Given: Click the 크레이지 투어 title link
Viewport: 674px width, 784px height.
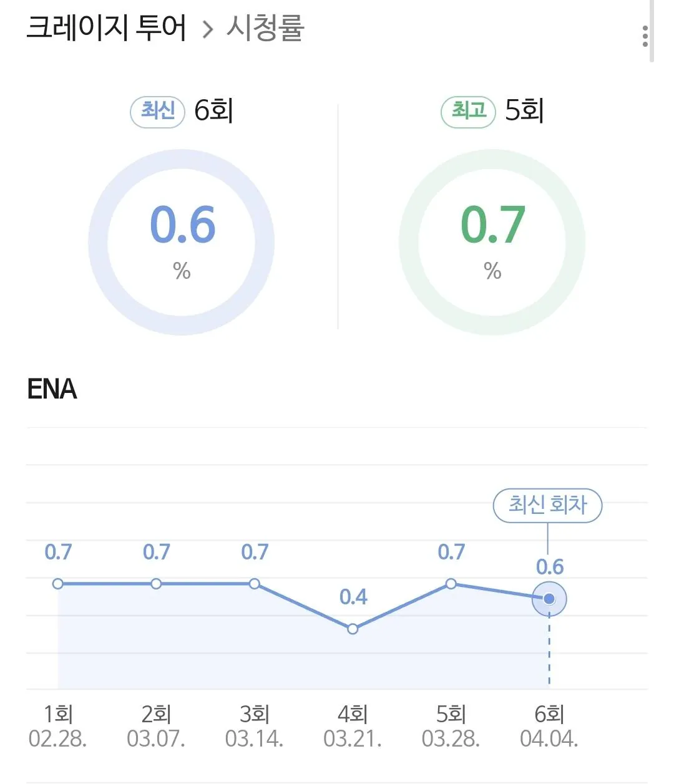Looking at the screenshot, I should [x=107, y=28].
